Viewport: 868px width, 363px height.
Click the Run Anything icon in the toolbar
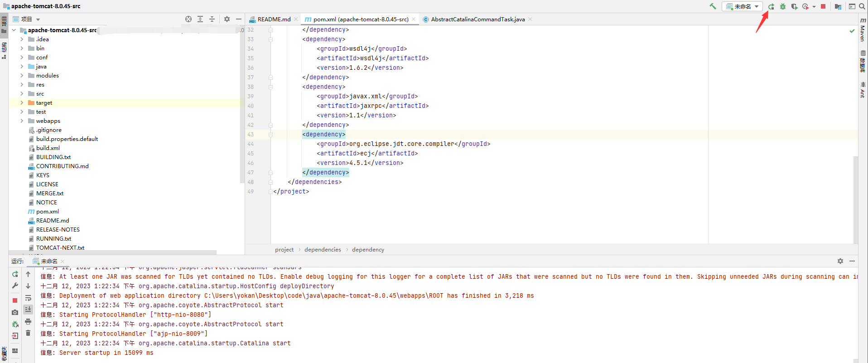(852, 6)
